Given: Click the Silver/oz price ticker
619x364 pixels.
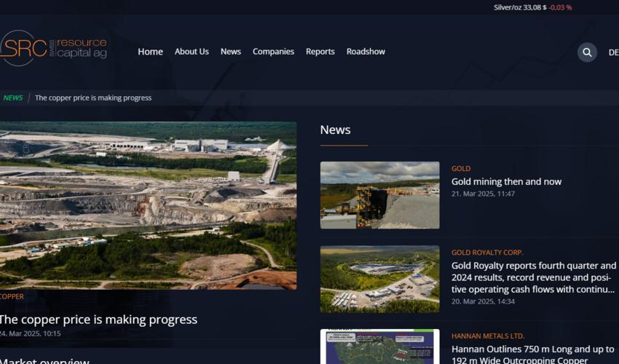Looking at the screenshot, I should (x=532, y=7).
